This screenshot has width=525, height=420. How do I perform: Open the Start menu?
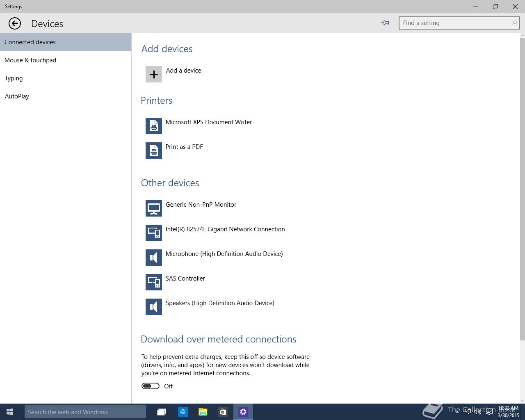(10, 412)
